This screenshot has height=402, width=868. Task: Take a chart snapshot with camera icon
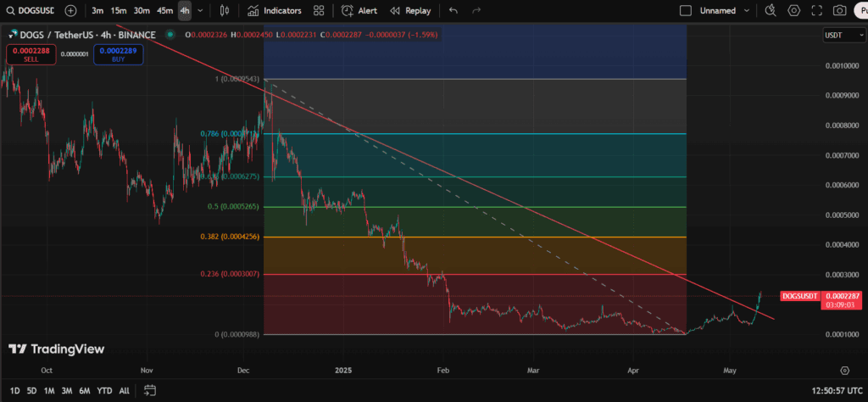pos(839,11)
